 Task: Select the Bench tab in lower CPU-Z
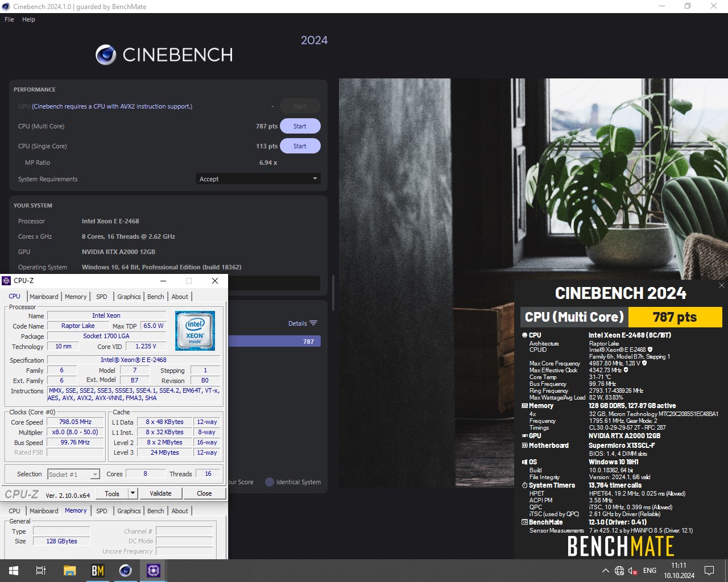click(156, 511)
